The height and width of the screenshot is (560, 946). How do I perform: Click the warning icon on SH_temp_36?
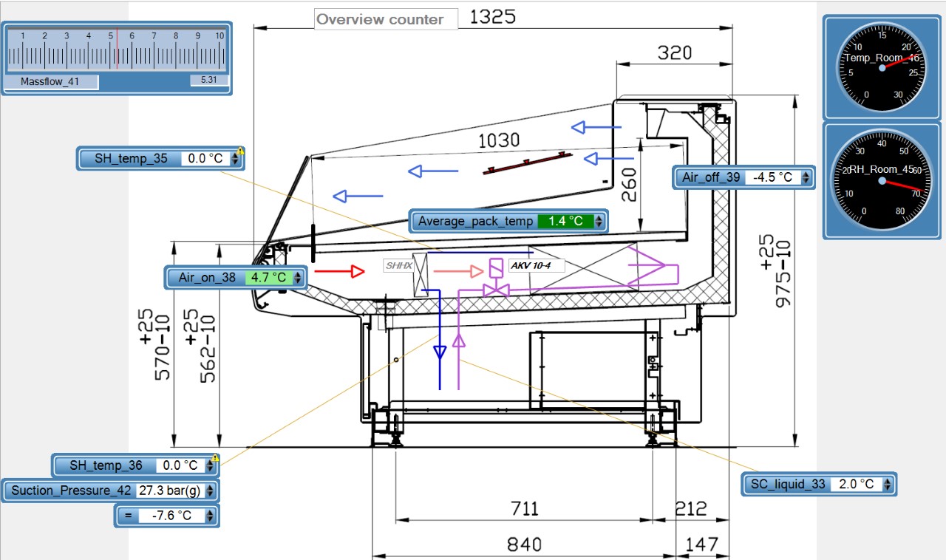click(x=215, y=459)
